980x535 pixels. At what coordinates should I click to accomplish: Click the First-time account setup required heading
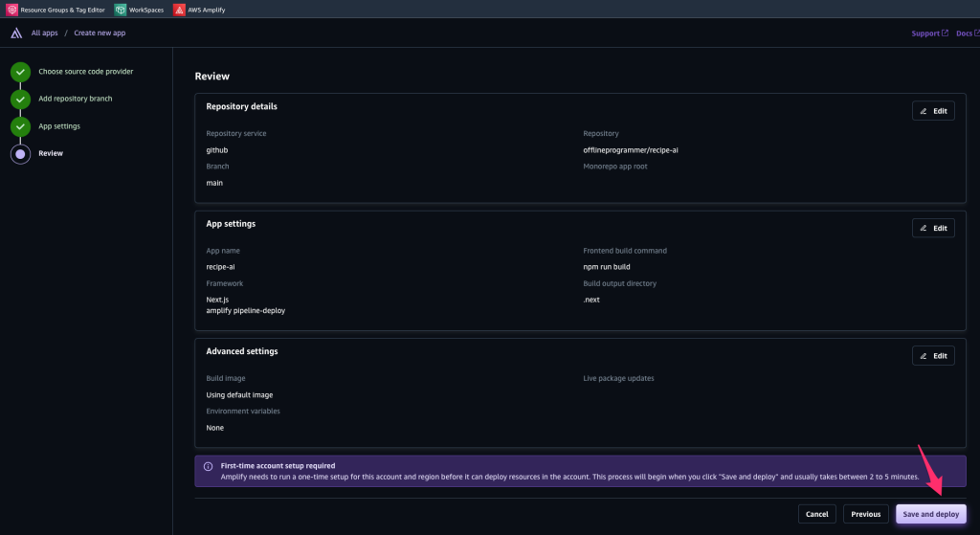[278, 466]
